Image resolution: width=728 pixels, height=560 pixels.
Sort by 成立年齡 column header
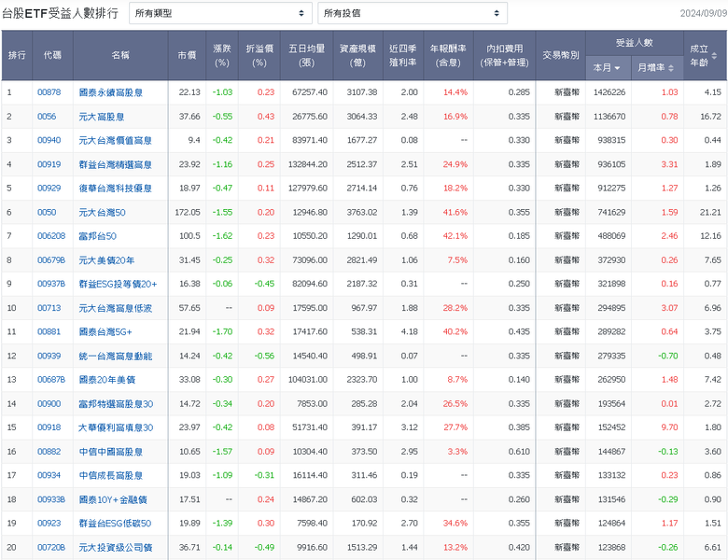[705, 55]
